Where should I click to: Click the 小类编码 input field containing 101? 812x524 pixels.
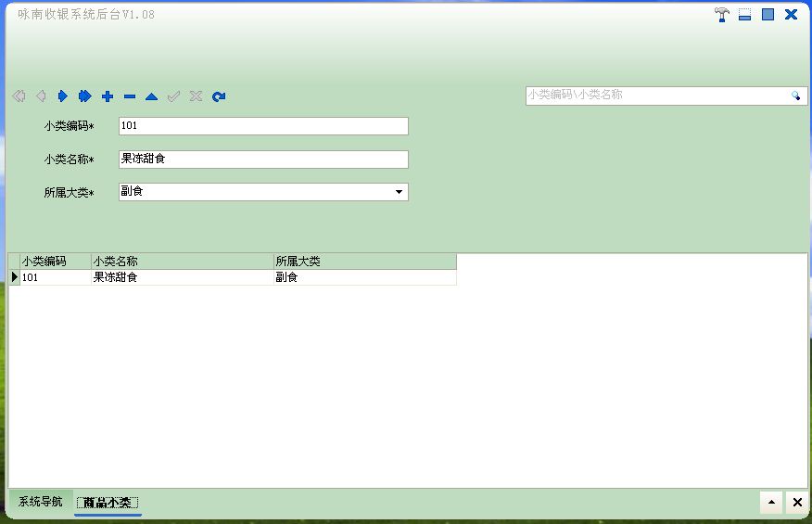[x=263, y=126]
